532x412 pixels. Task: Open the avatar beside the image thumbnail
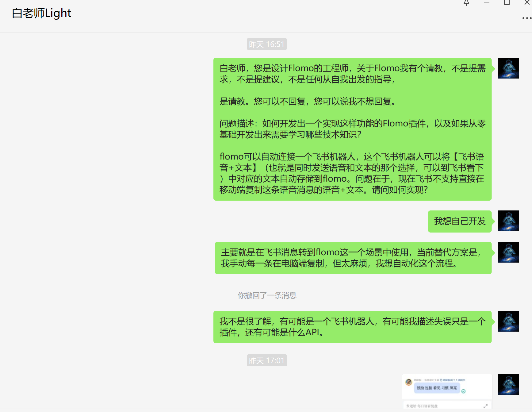click(508, 384)
